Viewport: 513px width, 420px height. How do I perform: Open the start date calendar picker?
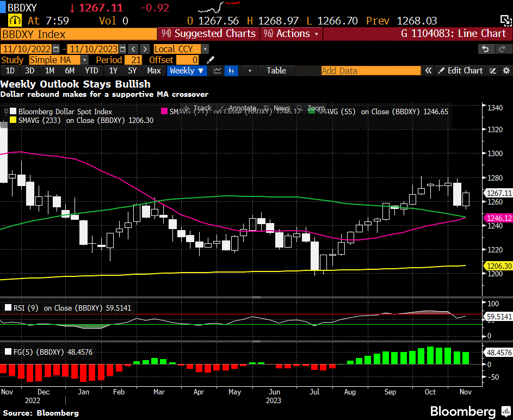[x=56, y=49]
